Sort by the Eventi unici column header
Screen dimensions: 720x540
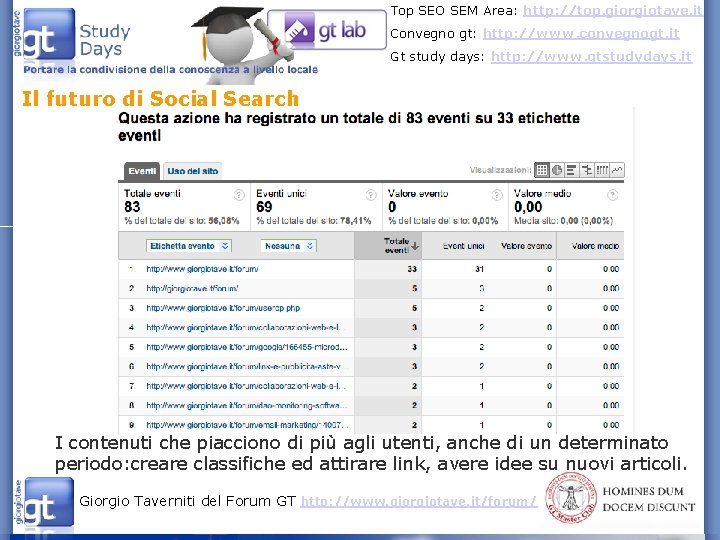click(x=463, y=246)
